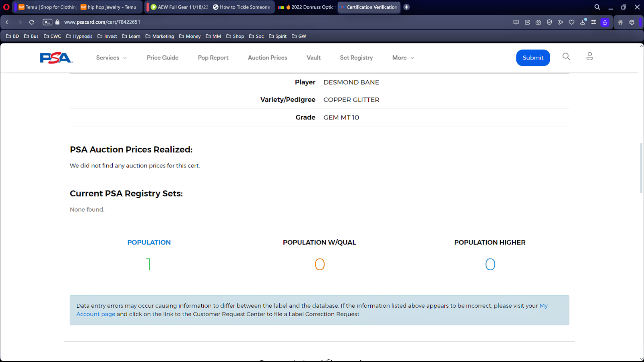
Task: Click the PSA logo
Action: pyautogui.click(x=56, y=58)
